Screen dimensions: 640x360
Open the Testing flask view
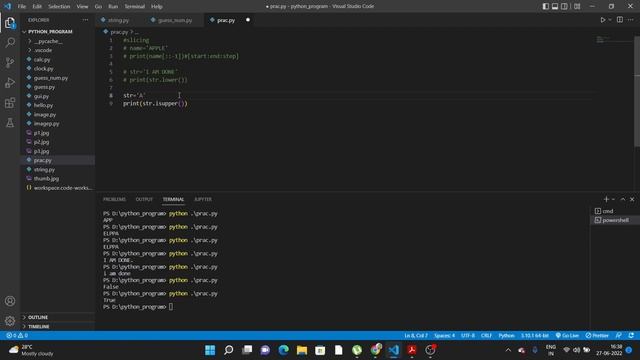pos(10,122)
